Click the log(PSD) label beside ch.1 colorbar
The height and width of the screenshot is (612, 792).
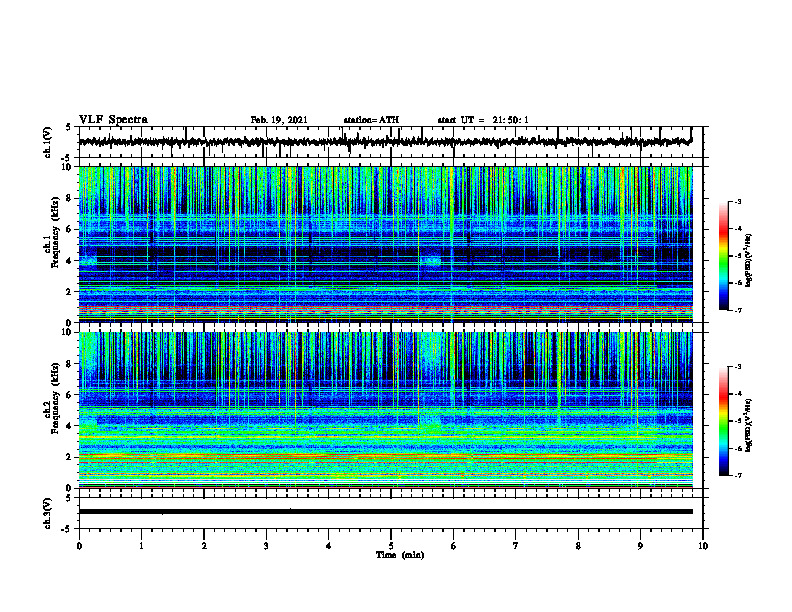(x=749, y=260)
